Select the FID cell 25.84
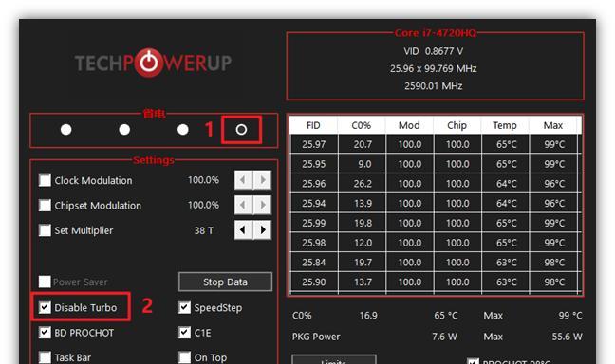The image size is (615, 364). coord(314,263)
